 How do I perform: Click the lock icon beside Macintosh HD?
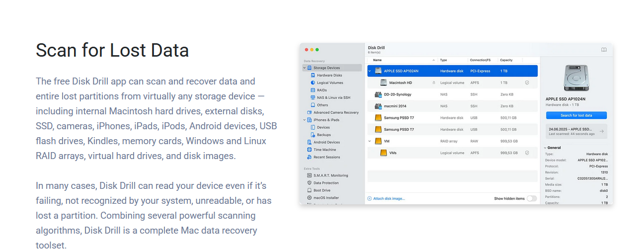[x=434, y=83]
